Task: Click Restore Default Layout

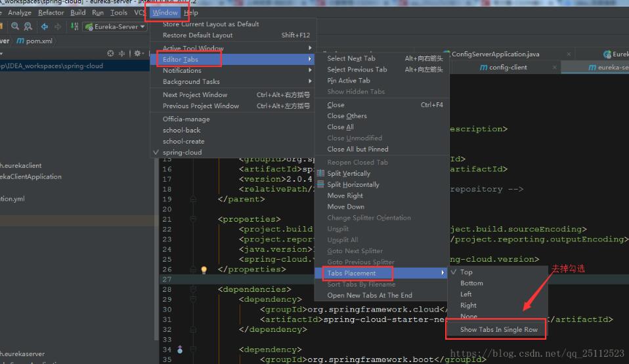Action: tap(198, 35)
